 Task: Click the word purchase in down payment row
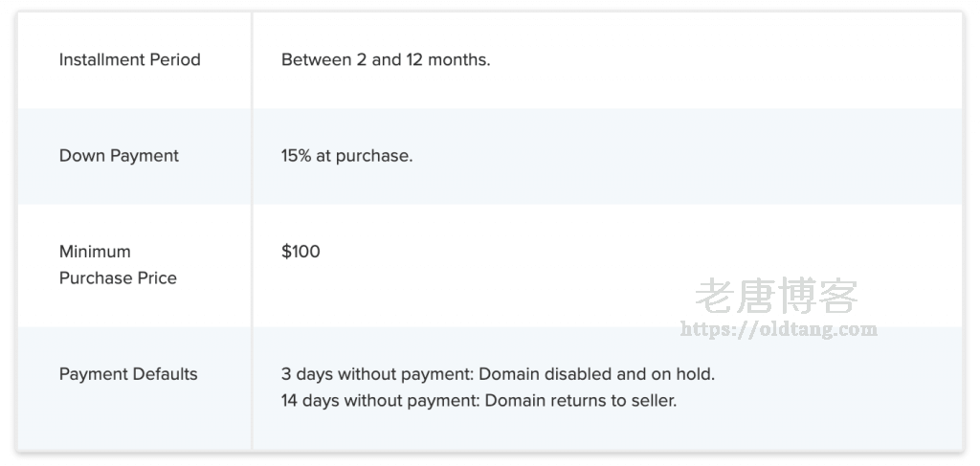pyautogui.click(x=374, y=156)
